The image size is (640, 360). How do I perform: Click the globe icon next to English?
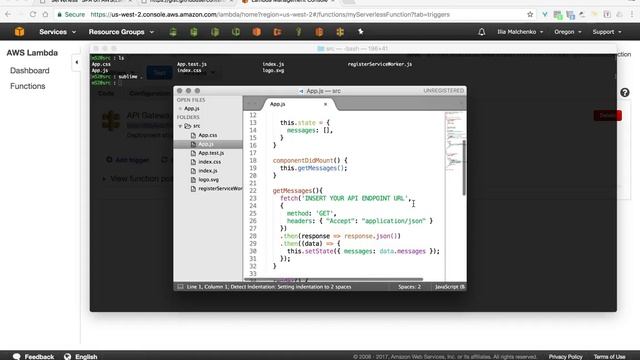pos(67,356)
